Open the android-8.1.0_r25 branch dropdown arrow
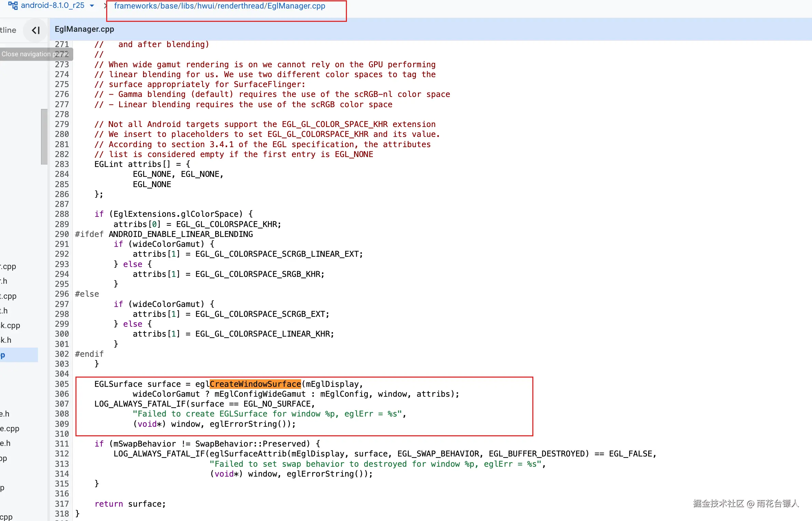The width and height of the screenshot is (812, 521). (92, 6)
